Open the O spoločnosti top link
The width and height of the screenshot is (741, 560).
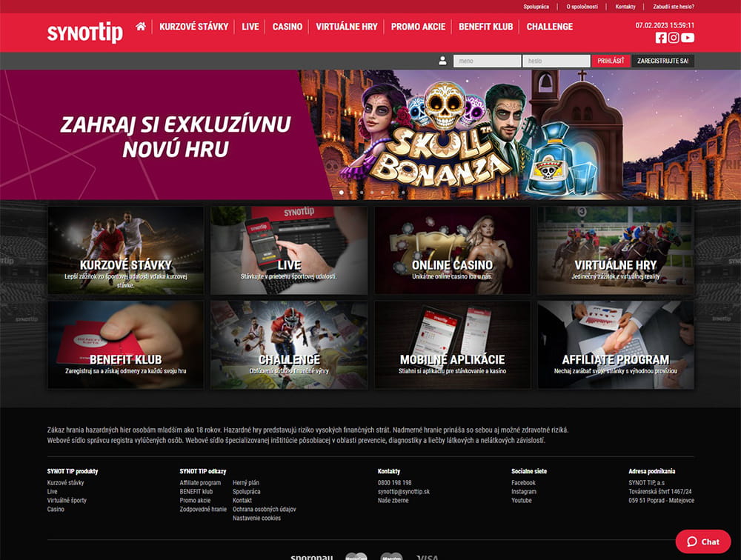[x=582, y=7]
